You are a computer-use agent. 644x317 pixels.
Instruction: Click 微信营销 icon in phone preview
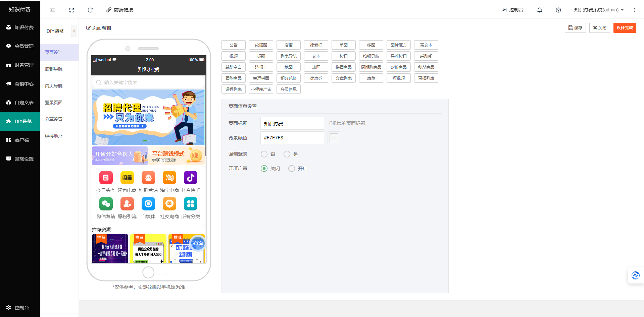pos(106,204)
